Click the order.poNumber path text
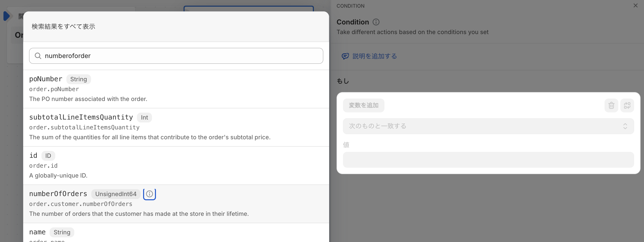644x242 pixels. pyautogui.click(x=54, y=89)
